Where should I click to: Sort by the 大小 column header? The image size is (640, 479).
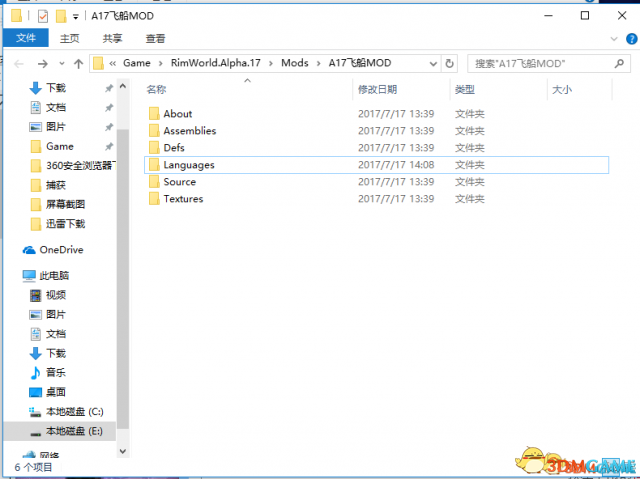[562, 89]
